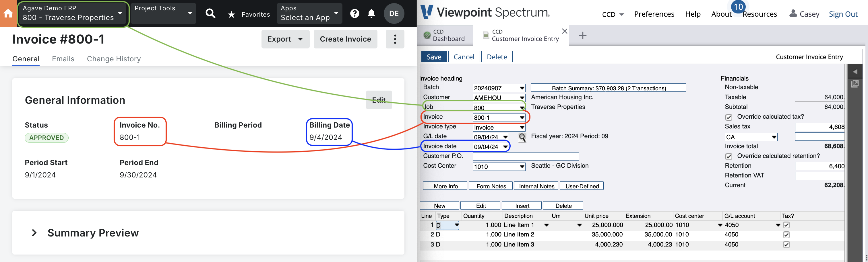Viewport: 868px width, 262px height.
Task: Click New line button
Action: (439, 206)
